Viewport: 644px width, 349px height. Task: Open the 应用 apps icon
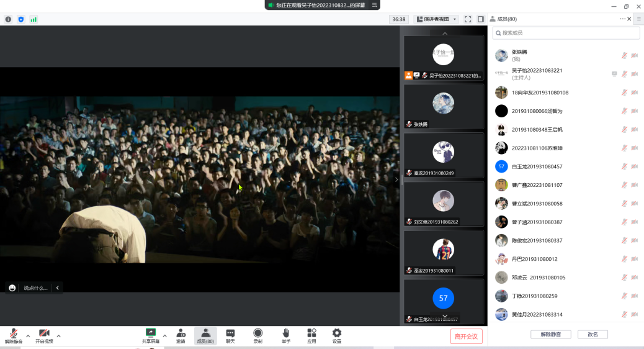pyautogui.click(x=311, y=336)
